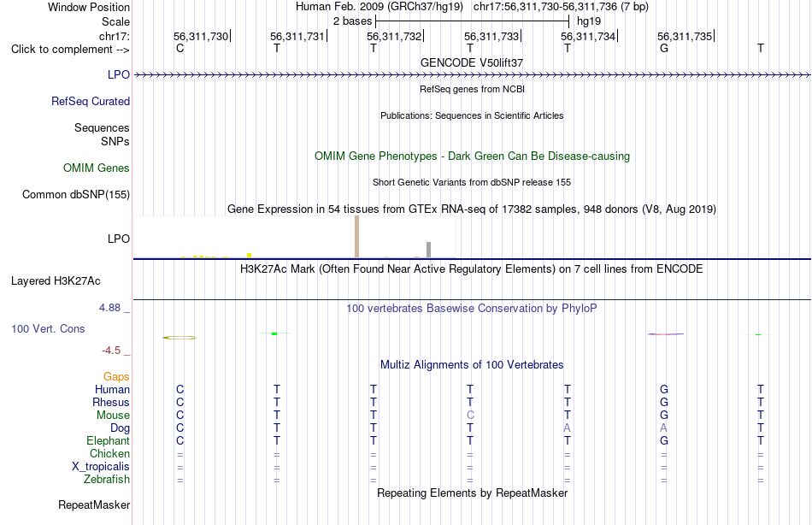Click the LPO gene track label
The height and width of the screenshot is (525, 812).
pyautogui.click(x=119, y=74)
